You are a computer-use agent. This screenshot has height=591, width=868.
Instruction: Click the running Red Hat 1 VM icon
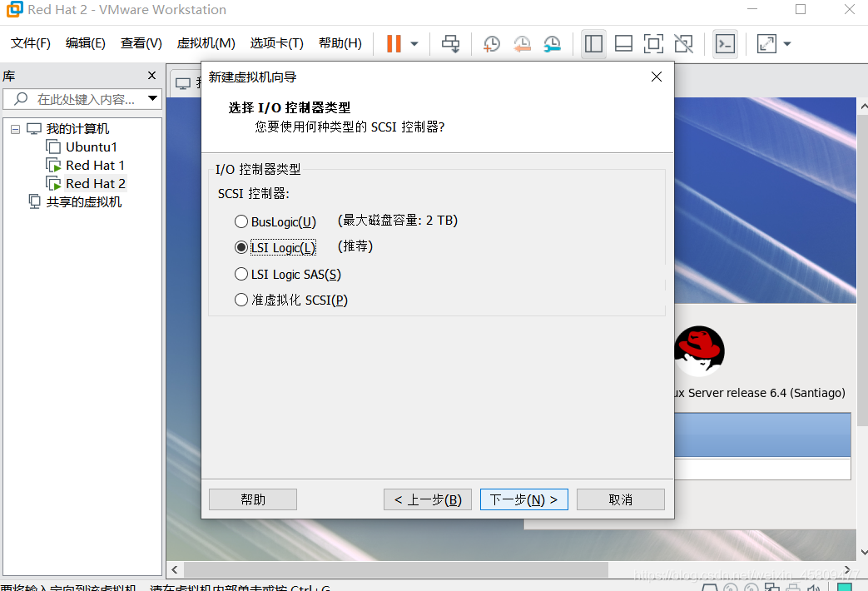click(x=53, y=165)
